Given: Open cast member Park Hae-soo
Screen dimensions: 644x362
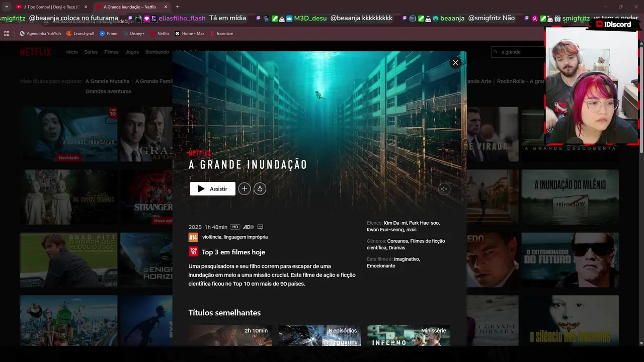Looking at the screenshot, I should click(424, 223).
